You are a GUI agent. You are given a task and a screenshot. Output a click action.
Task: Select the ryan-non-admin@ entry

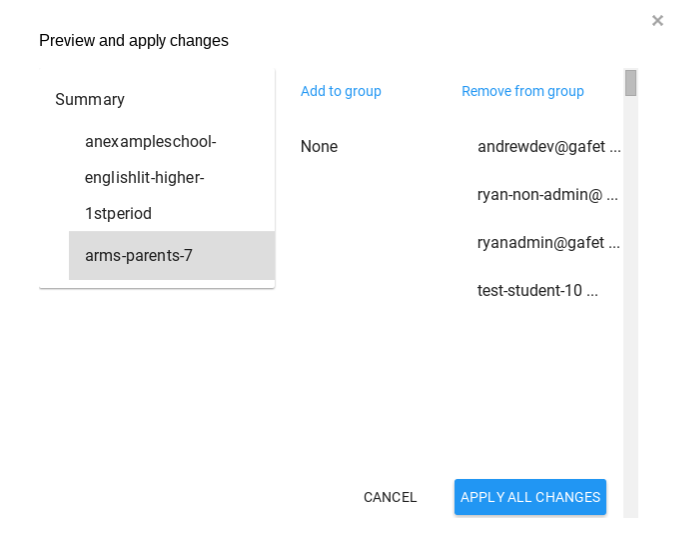(x=540, y=195)
